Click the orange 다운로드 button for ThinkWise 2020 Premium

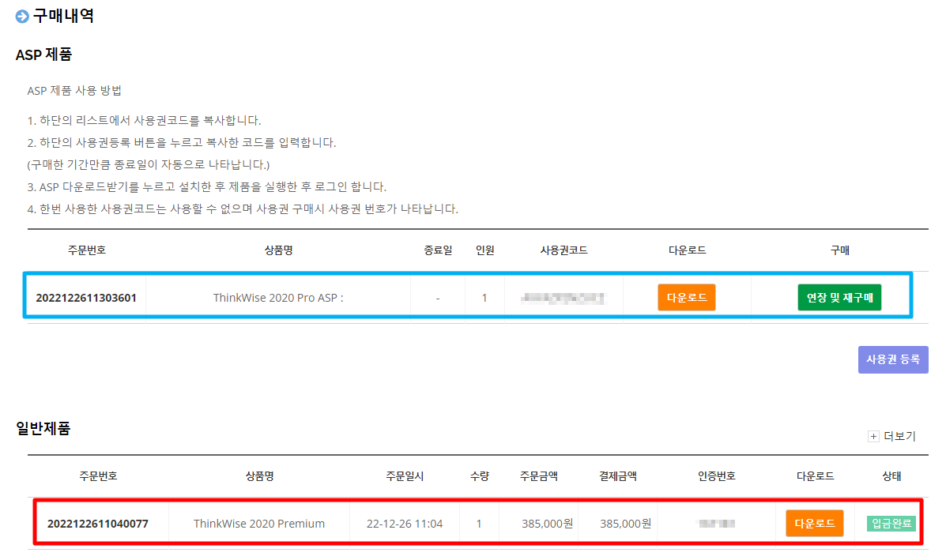point(815,523)
